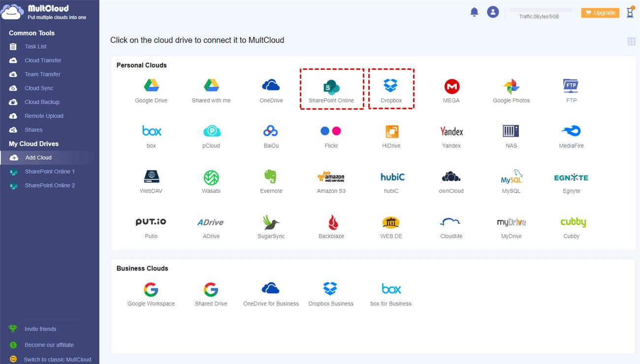Screen dimensions: 640x364
Task: Add the HiDrive cloud
Action: (391, 136)
